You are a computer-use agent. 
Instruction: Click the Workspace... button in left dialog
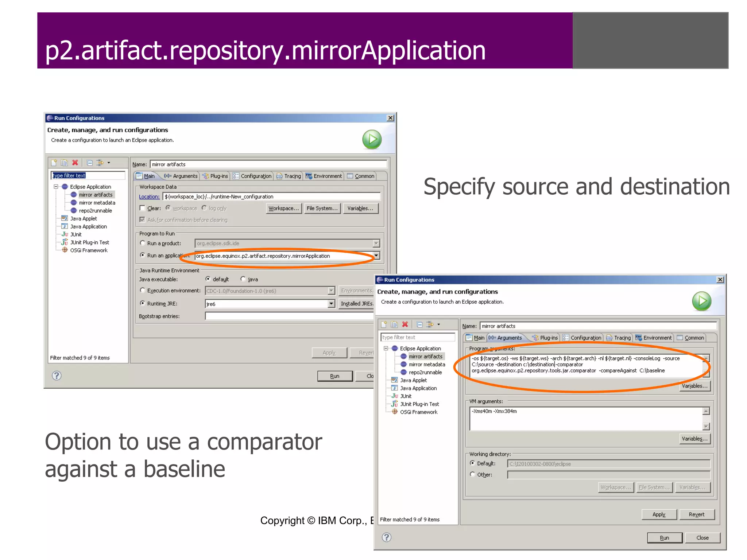pos(284,209)
